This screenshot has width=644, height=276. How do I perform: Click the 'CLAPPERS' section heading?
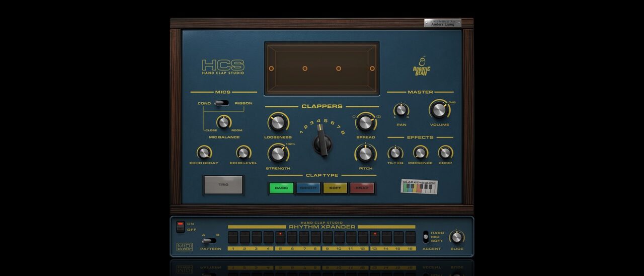click(x=322, y=106)
